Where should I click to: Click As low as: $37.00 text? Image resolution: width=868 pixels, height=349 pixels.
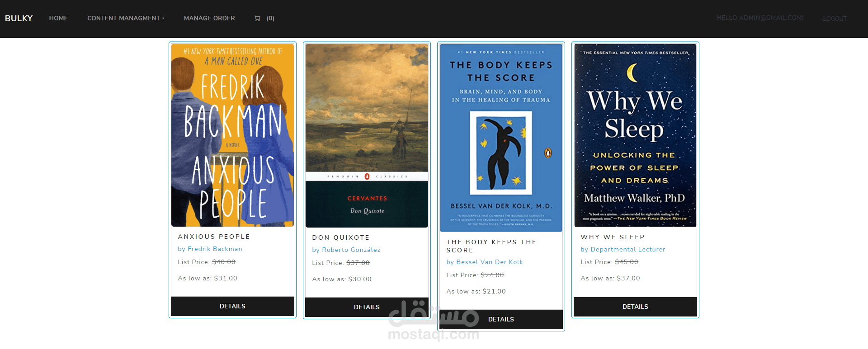pyautogui.click(x=610, y=278)
